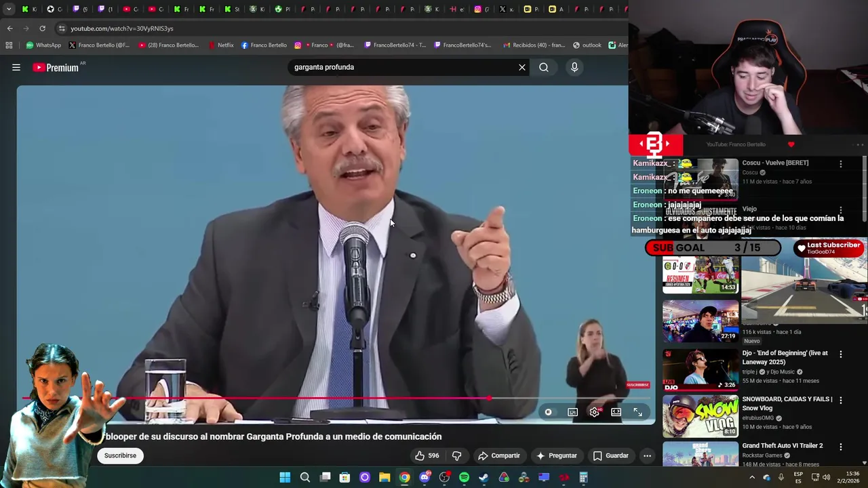This screenshot has width=868, height=488.
Task: Open the tab search dropdown arrow
Action: coord(9,9)
